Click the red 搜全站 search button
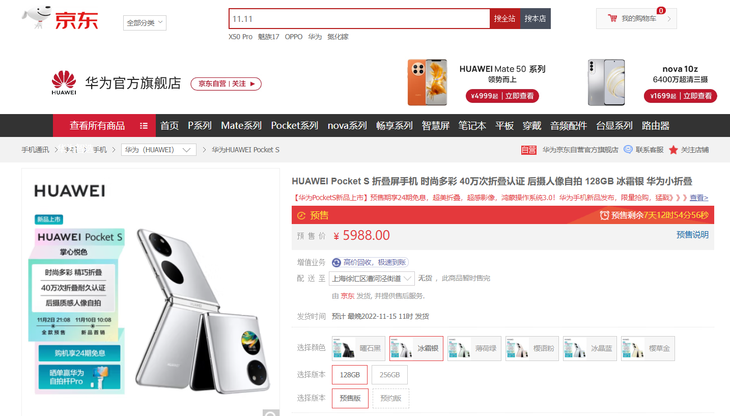Viewport: 730px width, 416px height. (505, 19)
